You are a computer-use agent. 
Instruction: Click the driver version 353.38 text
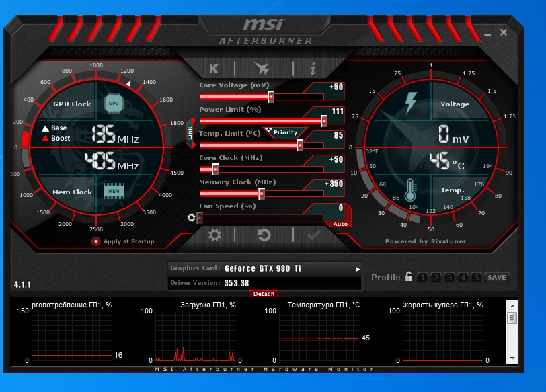(x=237, y=283)
